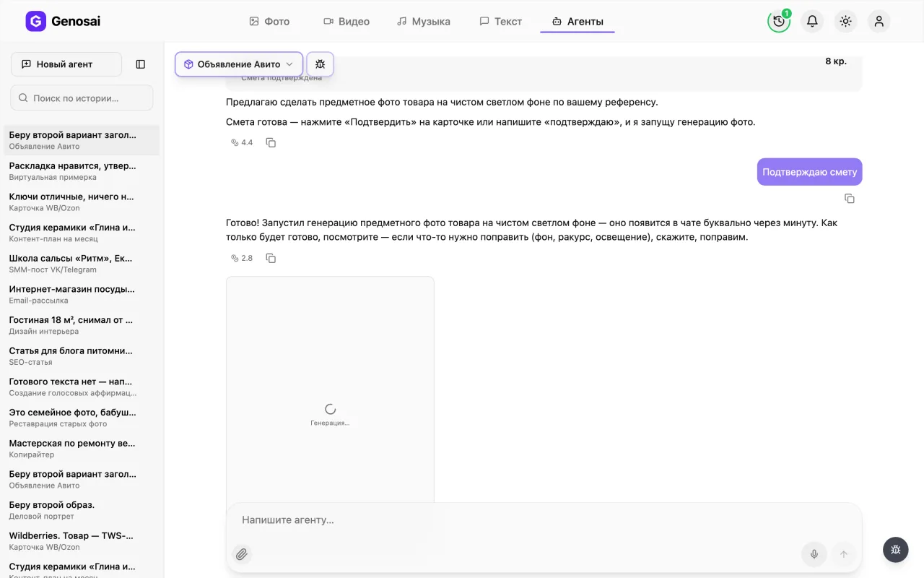Open chat Статья для блога питомни...
The image size is (924, 578).
(x=82, y=356)
